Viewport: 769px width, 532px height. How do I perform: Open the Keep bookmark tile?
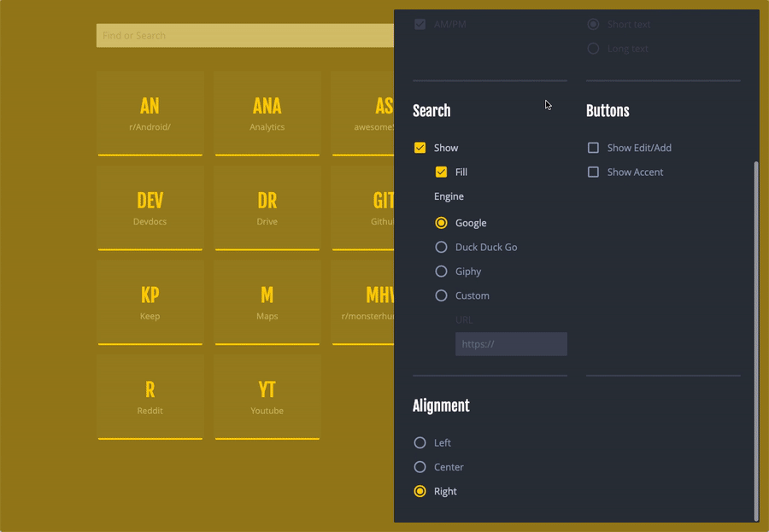coord(150,303)
